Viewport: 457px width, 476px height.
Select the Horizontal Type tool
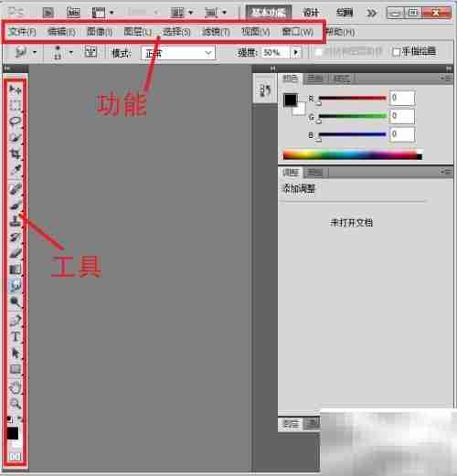[16, 337]
